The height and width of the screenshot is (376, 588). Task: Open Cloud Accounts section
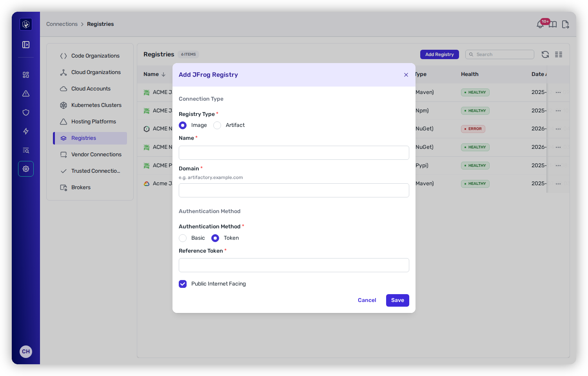click(90, 89)
